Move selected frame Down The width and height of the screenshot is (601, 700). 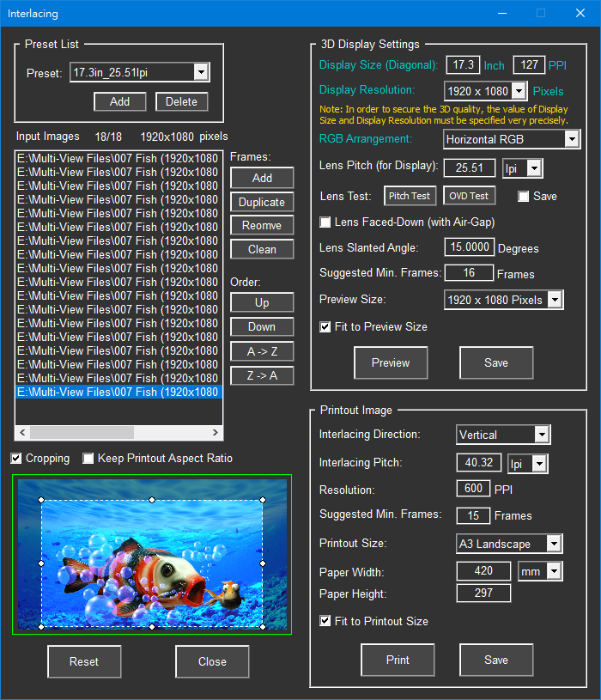click(262, 326)
